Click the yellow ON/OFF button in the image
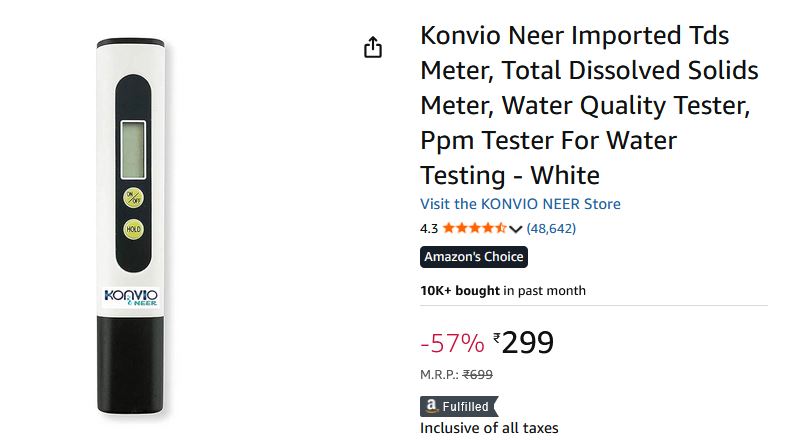The image size is (794, 440). pos(134,197)
